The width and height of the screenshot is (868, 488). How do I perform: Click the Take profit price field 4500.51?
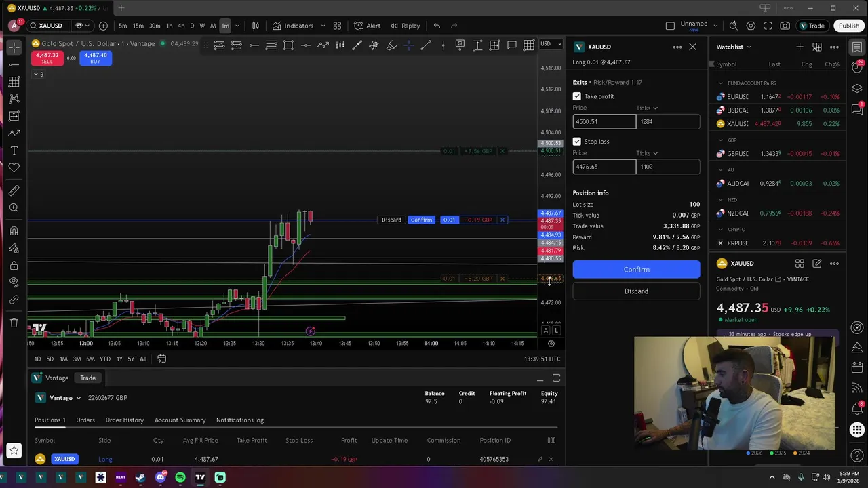(x=604, y=121)
